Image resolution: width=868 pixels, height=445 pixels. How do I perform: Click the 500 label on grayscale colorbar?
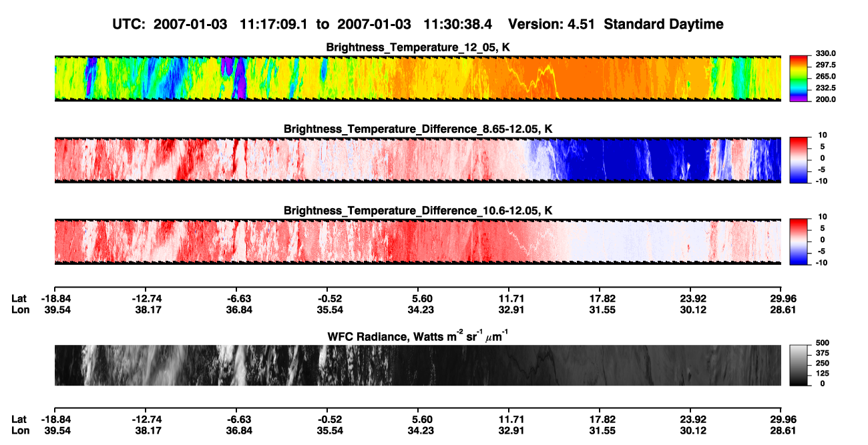(822, 343)
